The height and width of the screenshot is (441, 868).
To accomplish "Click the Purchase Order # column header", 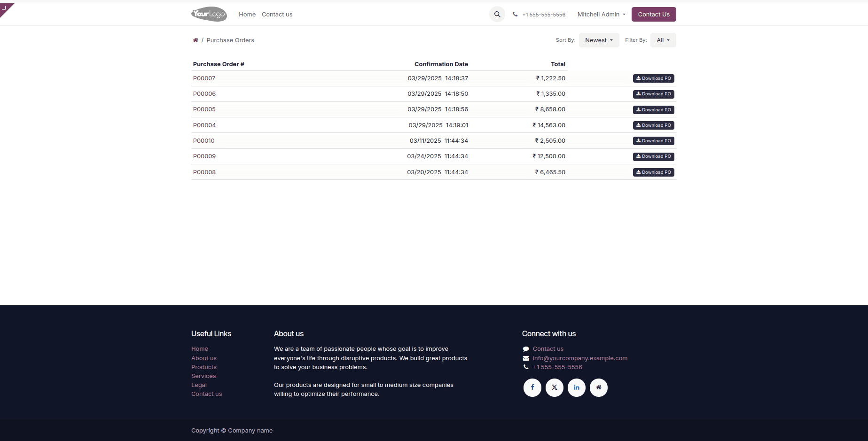I will tap(219, 64).
